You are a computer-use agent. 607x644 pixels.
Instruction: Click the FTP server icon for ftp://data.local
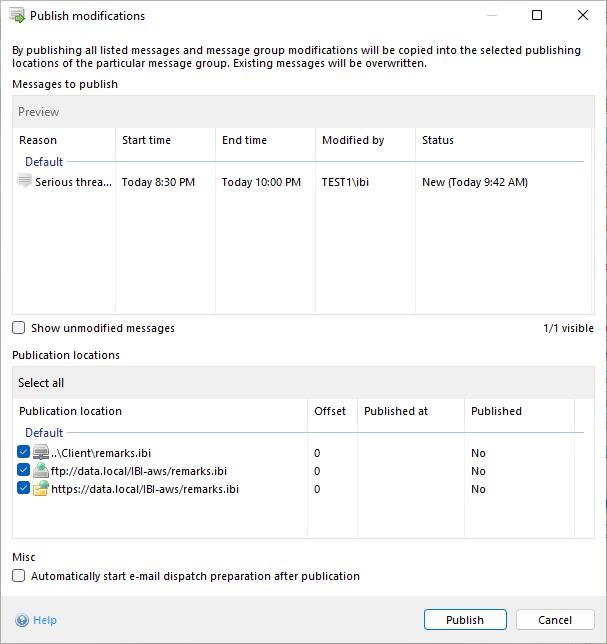pos(41,471)
